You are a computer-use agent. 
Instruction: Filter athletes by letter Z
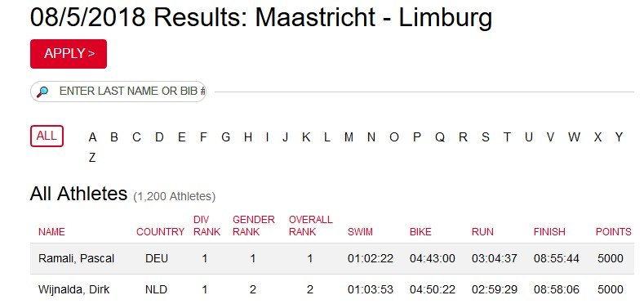coord(92,158)
